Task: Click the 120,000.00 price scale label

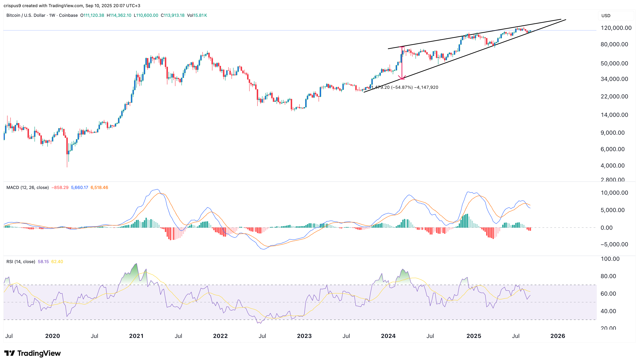Action: [x=617, y=28]
